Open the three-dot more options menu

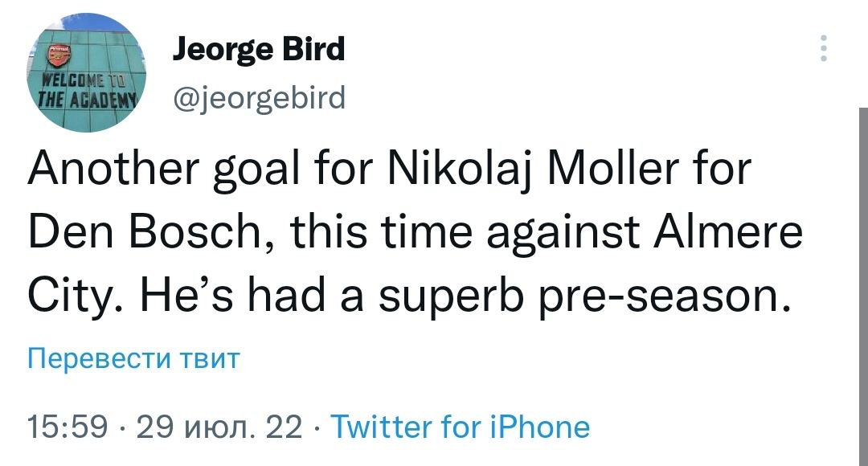click(823, 50)
